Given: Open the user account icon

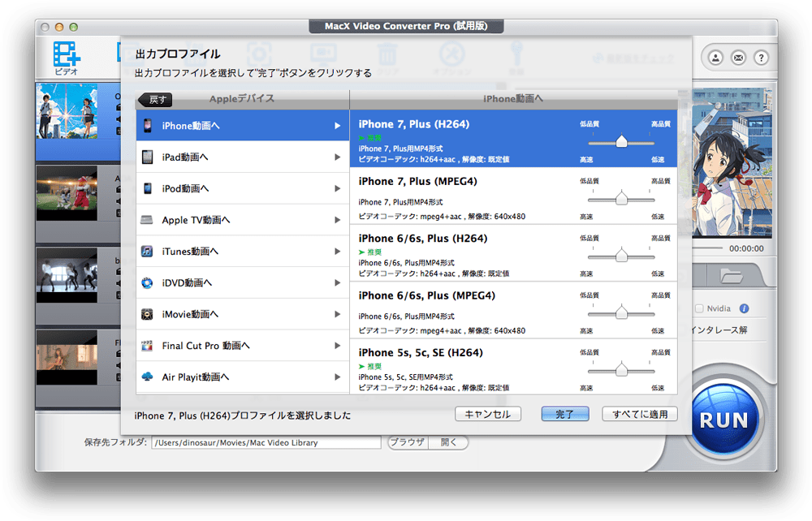Looking at the screenshot, I should coord(715,58).
